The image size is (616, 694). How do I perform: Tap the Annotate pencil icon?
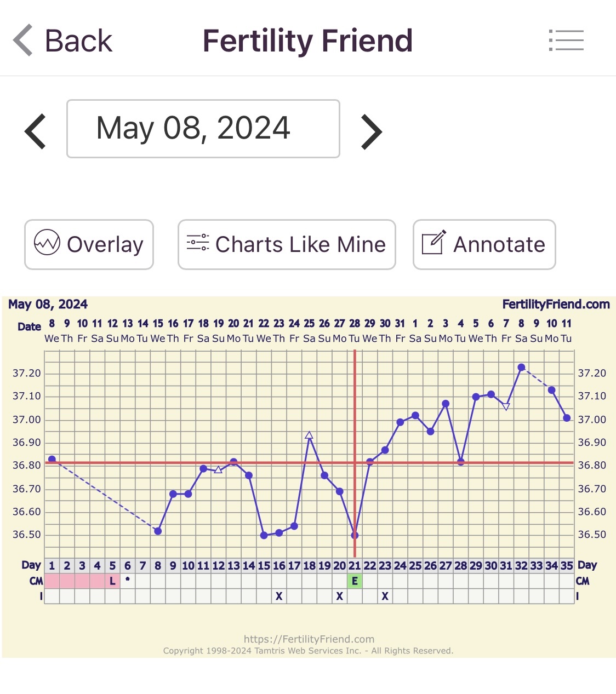(434, 243)
